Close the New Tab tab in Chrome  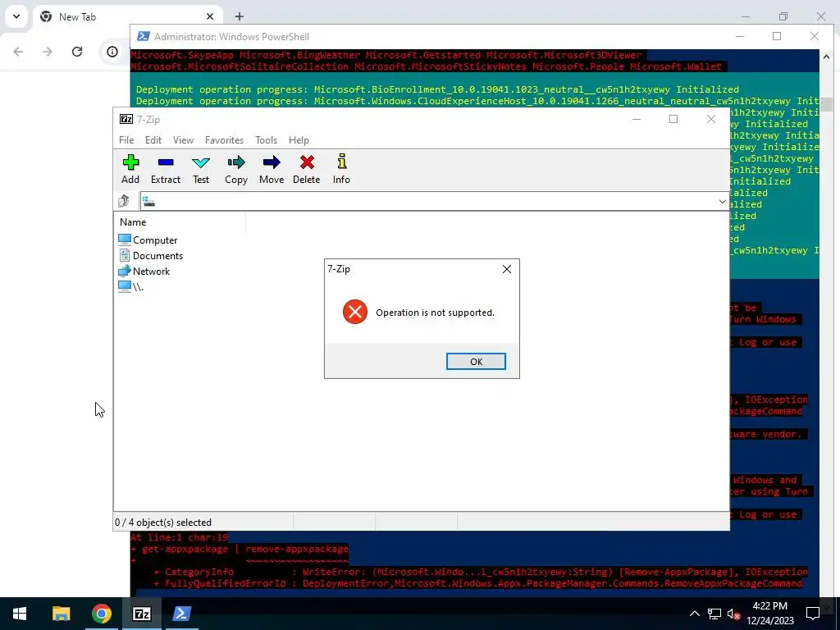pyautogui.click(x=210, y=16)
